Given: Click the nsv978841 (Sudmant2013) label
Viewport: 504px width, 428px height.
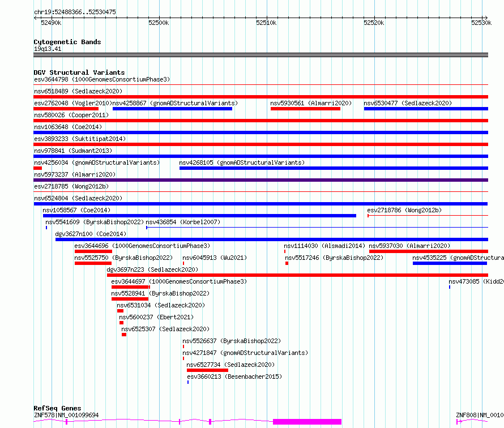Looking at the screenshot, I should (73, 151).
